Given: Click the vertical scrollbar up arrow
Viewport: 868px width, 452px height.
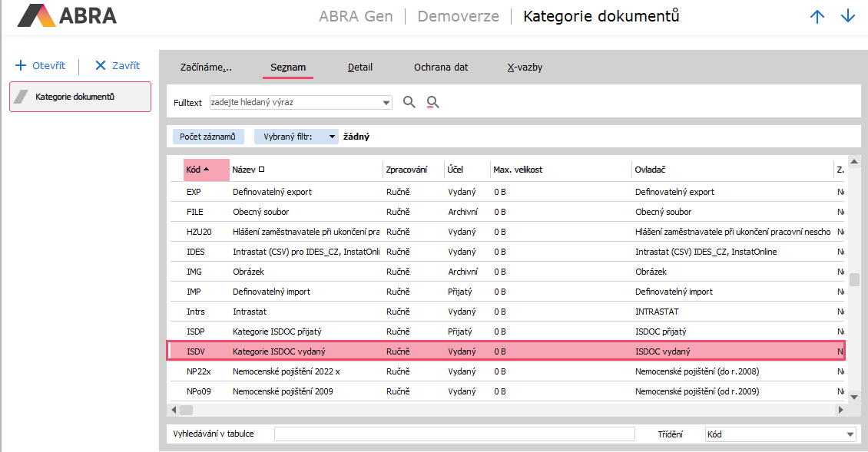Looking at the screenshot, I should (x=855, y=162).
